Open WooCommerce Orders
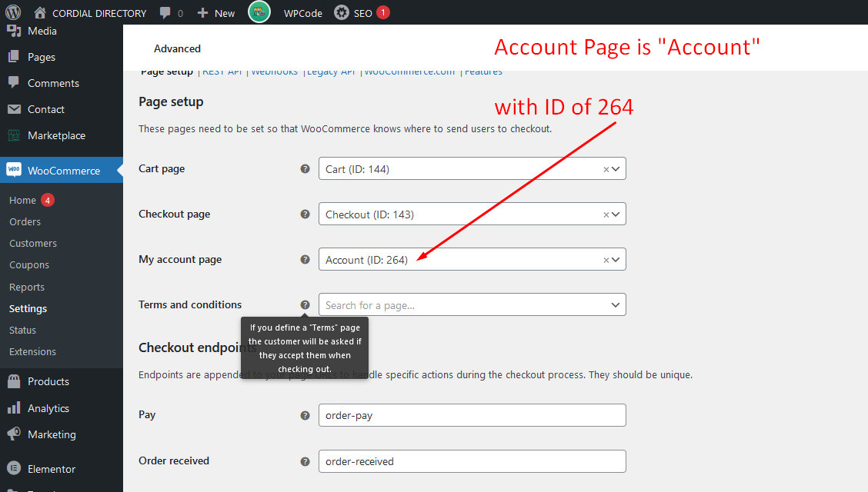This screenshot has width=868, height=492. point(25,221)
